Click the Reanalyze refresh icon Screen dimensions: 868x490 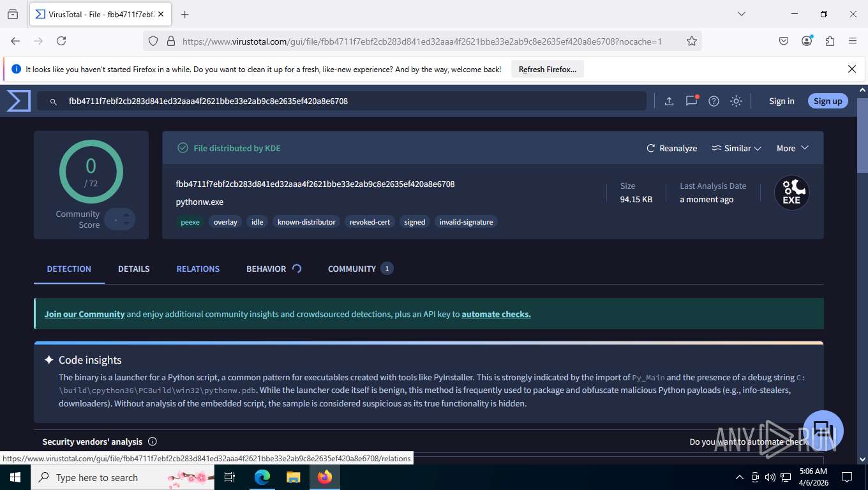tap(651, 148)
